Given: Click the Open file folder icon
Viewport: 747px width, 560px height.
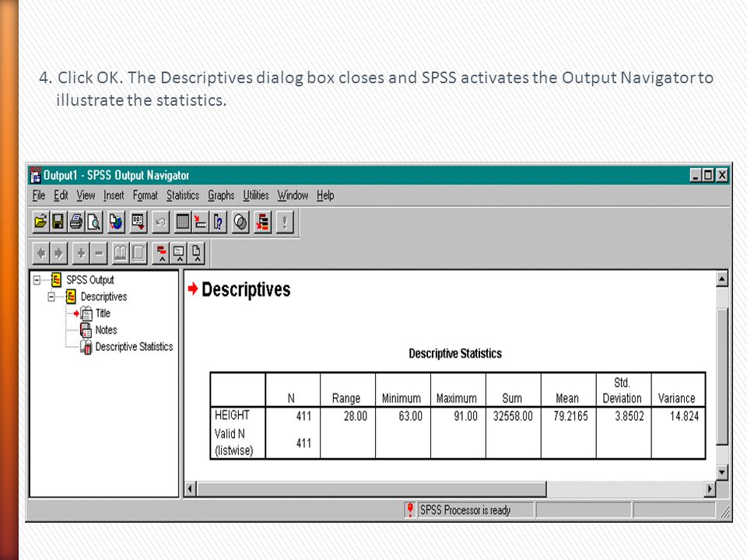Looking at the screenshot, I should [41, 222].
